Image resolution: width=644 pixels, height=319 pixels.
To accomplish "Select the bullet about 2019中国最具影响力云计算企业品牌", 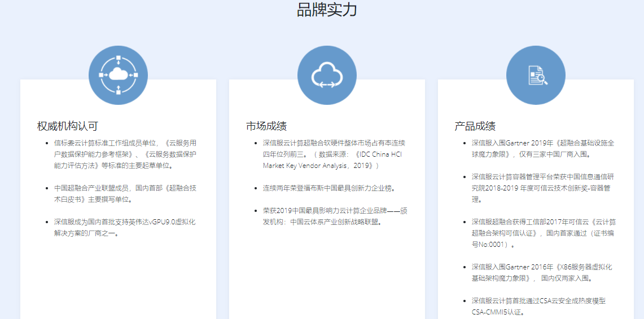I will 334,216.
